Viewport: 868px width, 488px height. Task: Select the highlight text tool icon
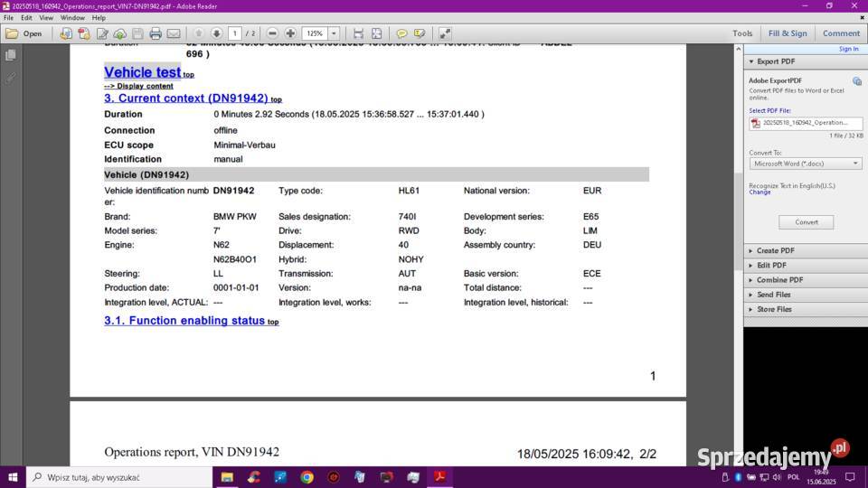tap(420, 33)
